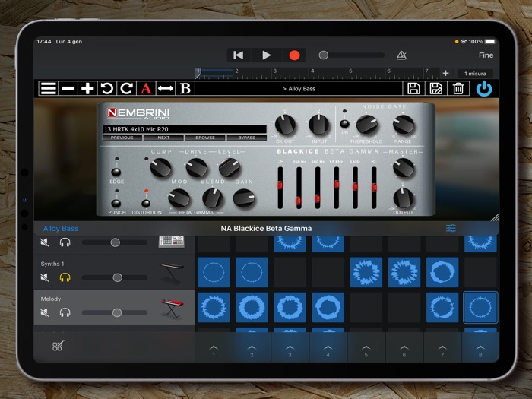This screenshot has width=532, height=399.
Task: Click the 1.5 kHz EQ fader
Action: [336, 188]
